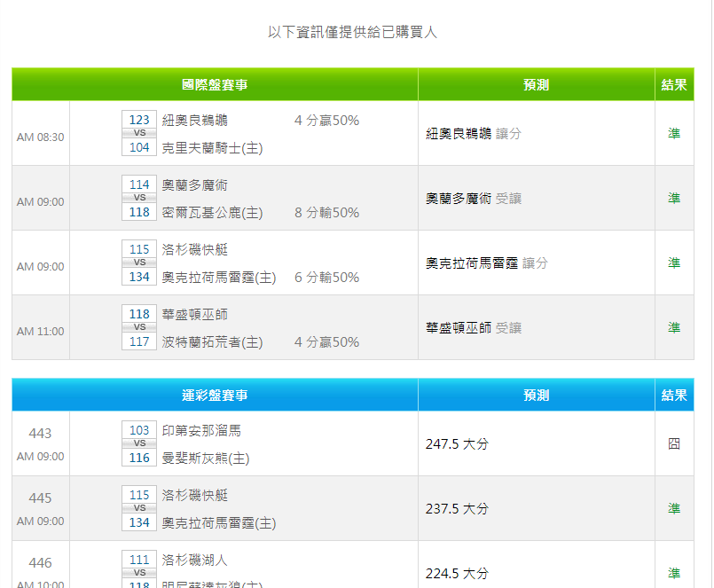This screenshot has height=588, width=714.
Task: Select AM 09:00 of 洛杉磯快艇 game in 國際盤賽事
Action: 41,266
